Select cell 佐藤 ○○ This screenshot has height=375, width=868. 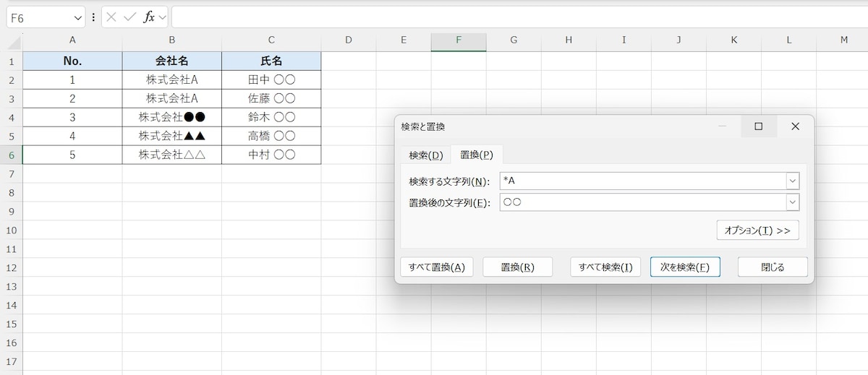271,98
